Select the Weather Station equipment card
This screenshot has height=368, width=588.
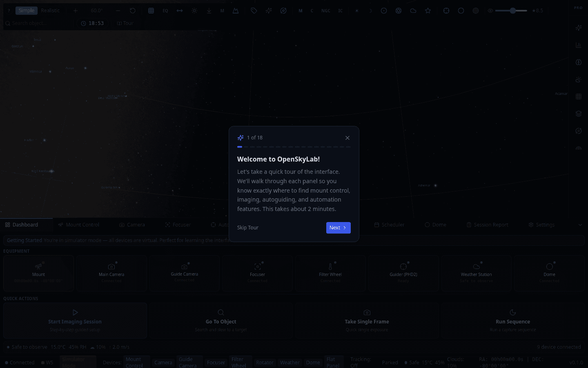coord(476,273)
